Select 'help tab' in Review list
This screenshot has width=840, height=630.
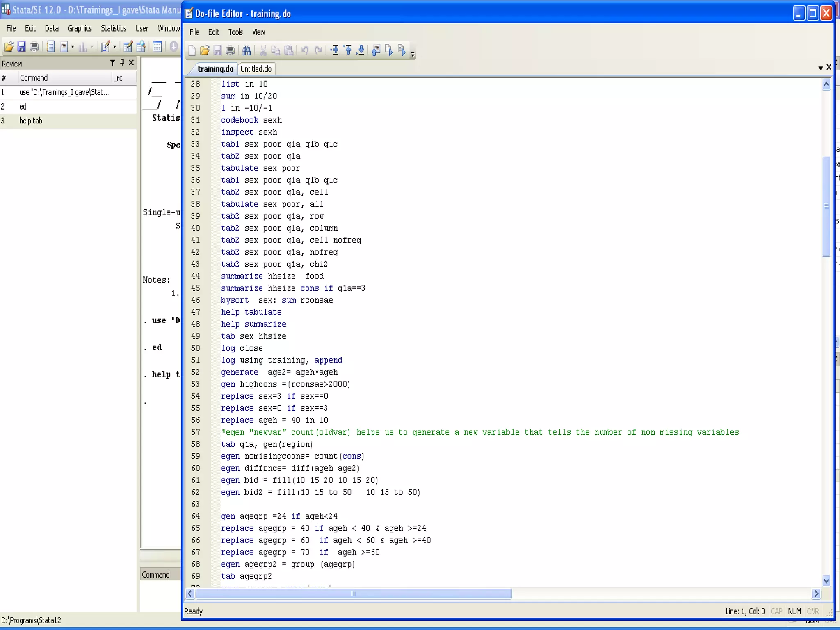[x=68, y=121]
